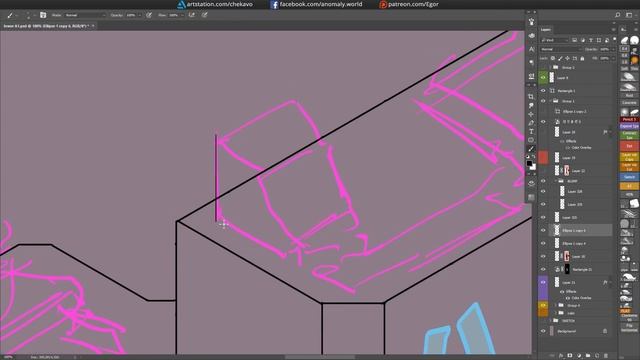Run the Layer via Copy action button
Image resolution: width=640 pixels, height=360 pixels.
(x=629, y=157)
